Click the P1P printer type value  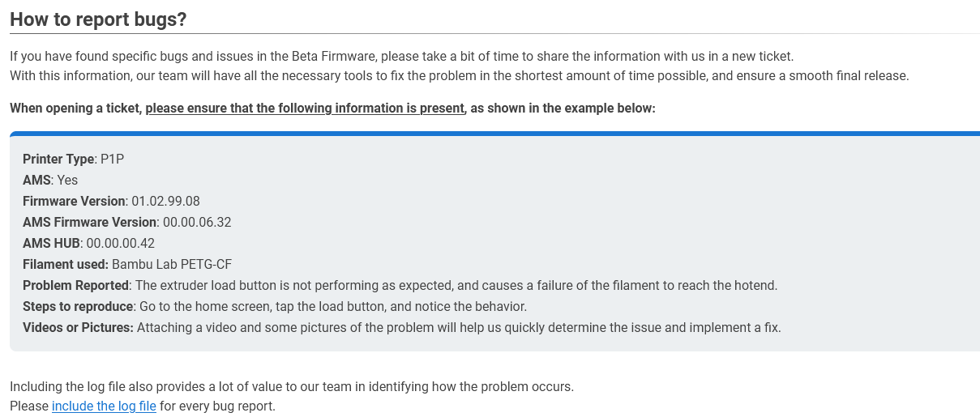coord(112,159)
